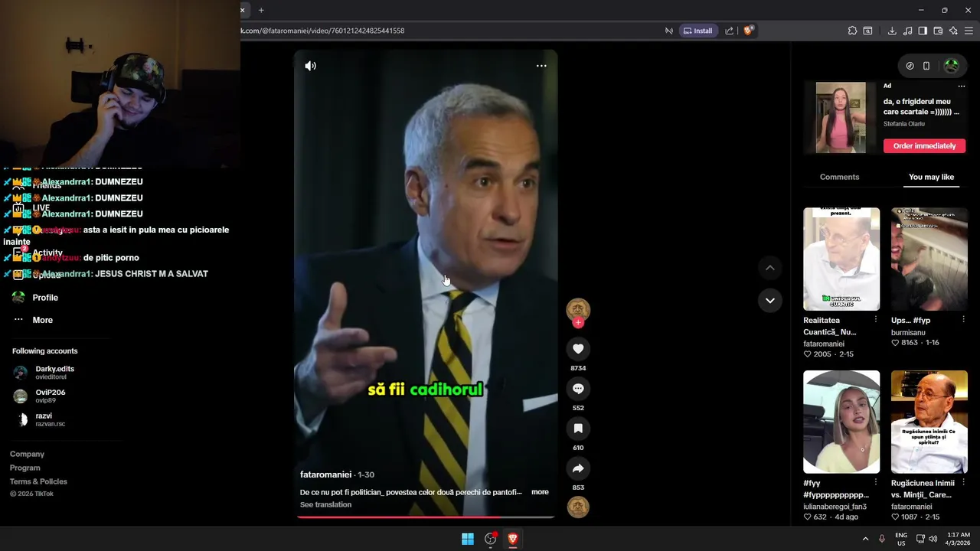Open the ad thumbnail by Stefania Olariu
Viewport: 980px width, 551px height.
click(841, 118)
